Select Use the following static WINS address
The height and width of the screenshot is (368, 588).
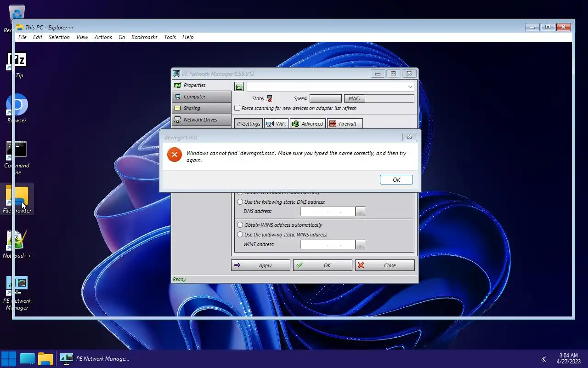click(x=240, y=235)
